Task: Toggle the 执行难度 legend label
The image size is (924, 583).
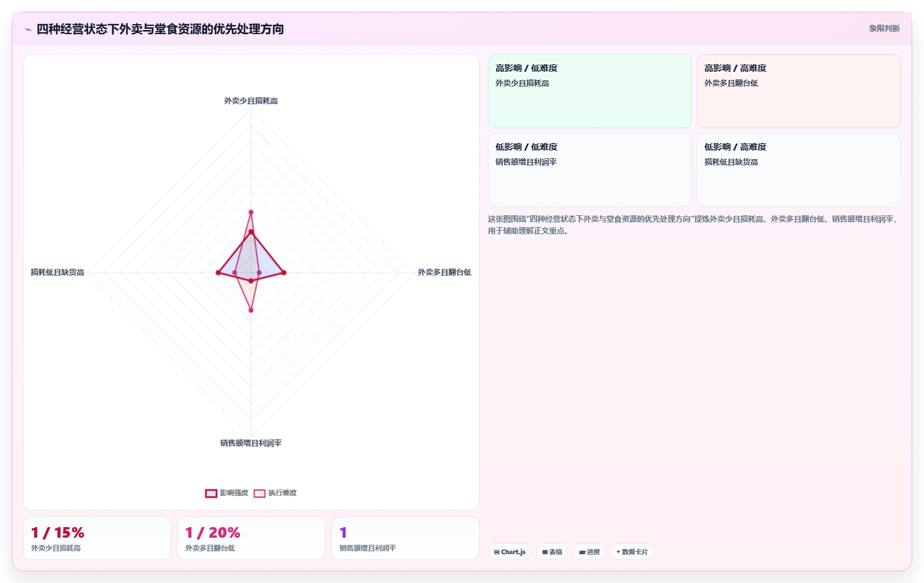Action: pos(282,493)
